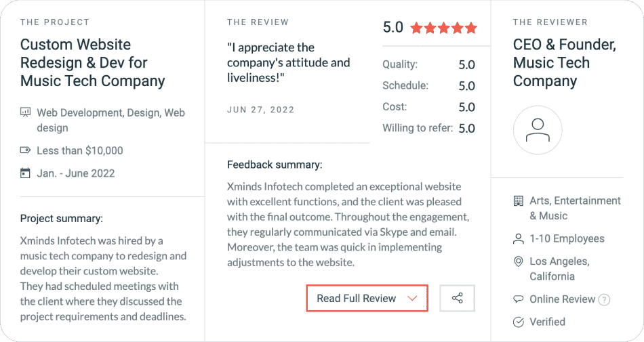The width and height of the screenshot is (644, 342).
Task: Click the Web Development services icon
Action: [26, 112]
